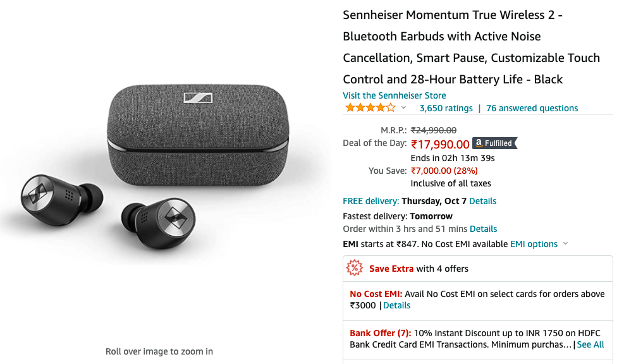Image resolution: width=624 pixels, height=364 pixels.
Task: Click Details next to fastest delivery
Action: [483, 229]
